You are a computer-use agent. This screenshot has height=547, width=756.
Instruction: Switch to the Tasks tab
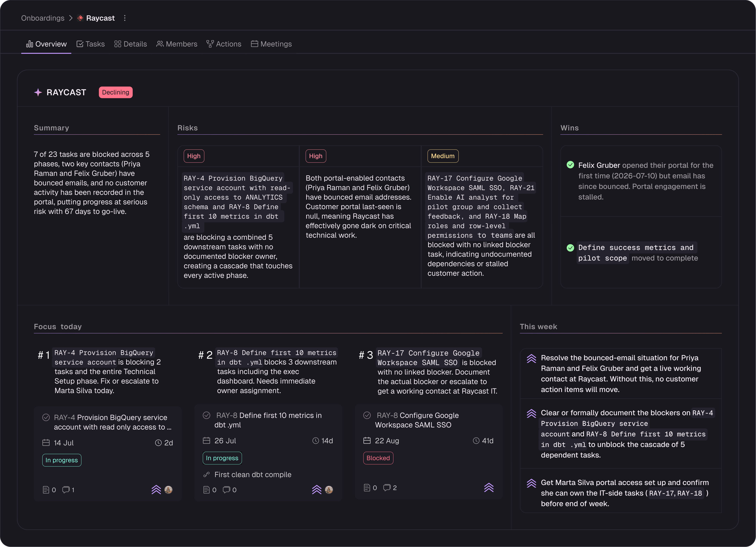point(91,44)
